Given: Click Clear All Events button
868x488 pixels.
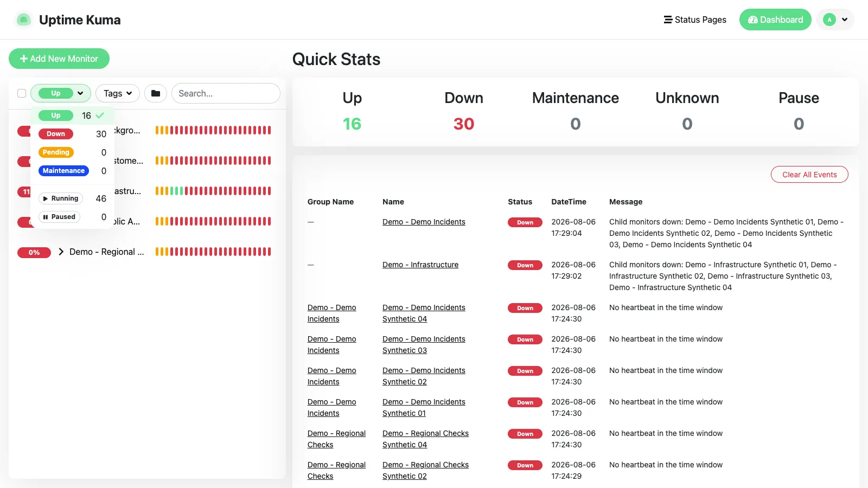Looking at the screenshot, I should tap(809, 175).
